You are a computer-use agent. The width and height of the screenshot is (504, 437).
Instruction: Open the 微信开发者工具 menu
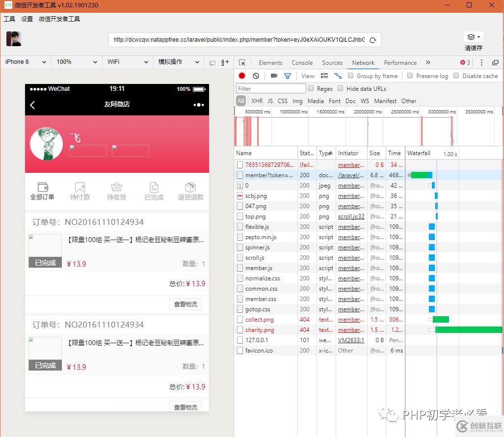59,19
